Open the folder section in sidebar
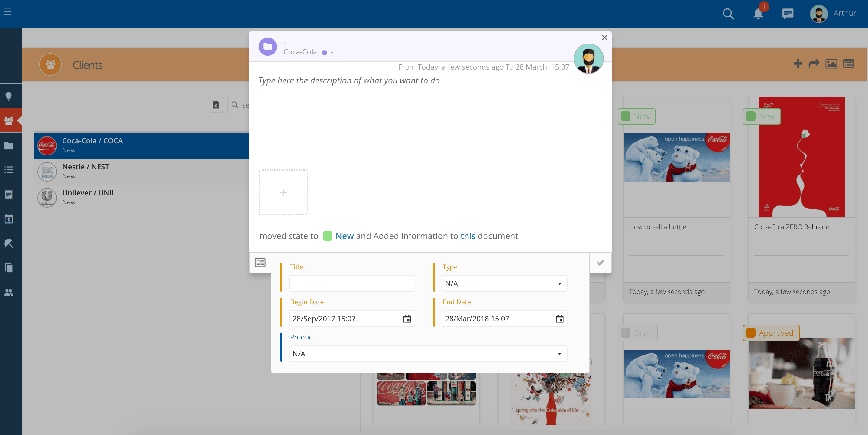 point(9,146)
